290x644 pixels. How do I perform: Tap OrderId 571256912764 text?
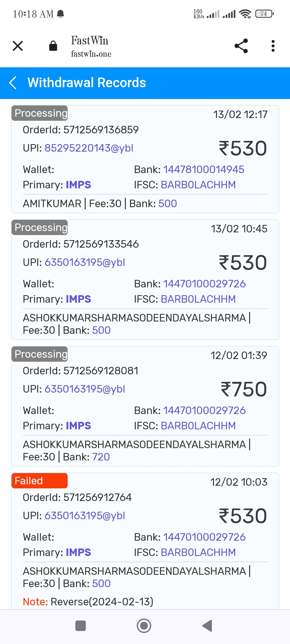[77, 497]
